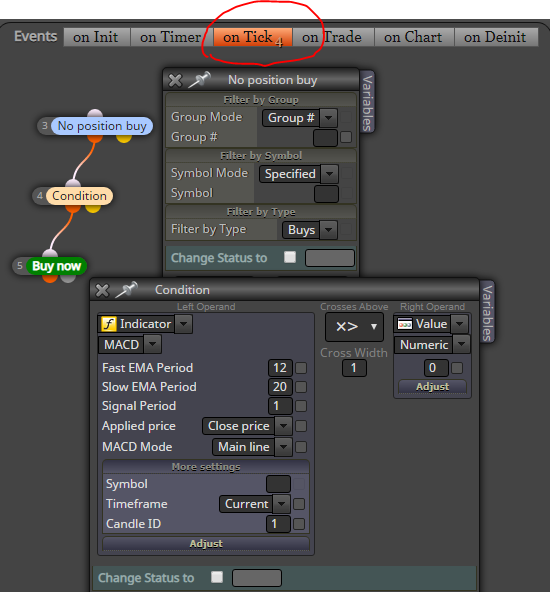
Task: Open the Crosses Above operator dropdown
Action: click(x=354, y=327)
